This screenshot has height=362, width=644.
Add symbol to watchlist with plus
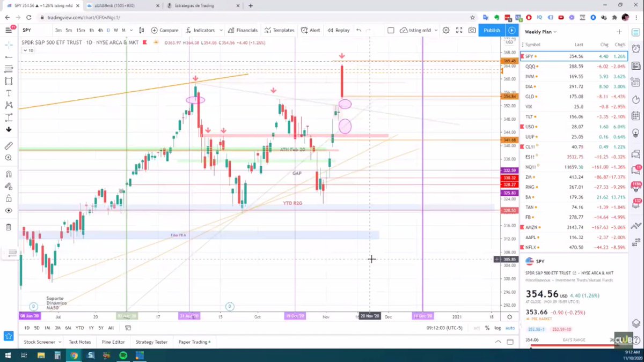click(x=619, y=32)
